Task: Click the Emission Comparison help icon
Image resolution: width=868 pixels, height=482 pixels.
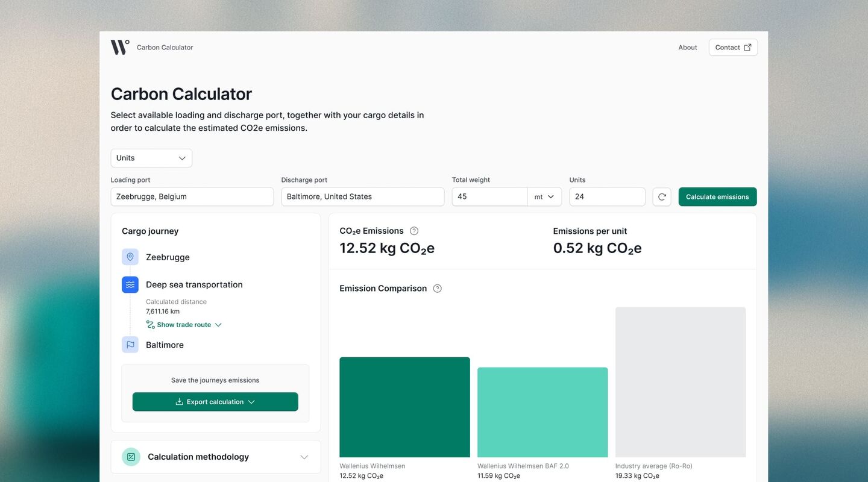Action: coord(438,289)
